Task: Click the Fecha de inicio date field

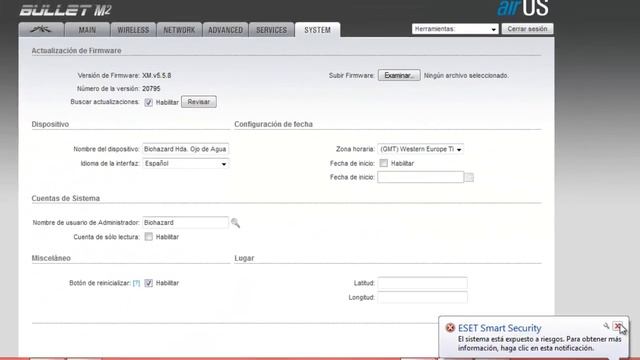Action: [x=420, y=177]
